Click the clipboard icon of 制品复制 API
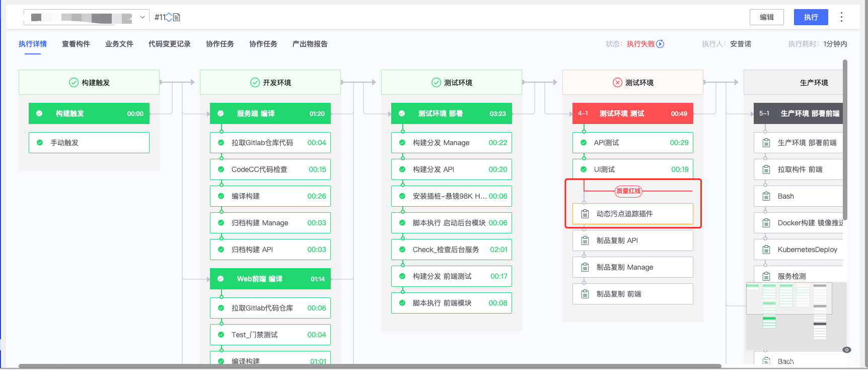The image size is (868, 370). coord(585,240)
